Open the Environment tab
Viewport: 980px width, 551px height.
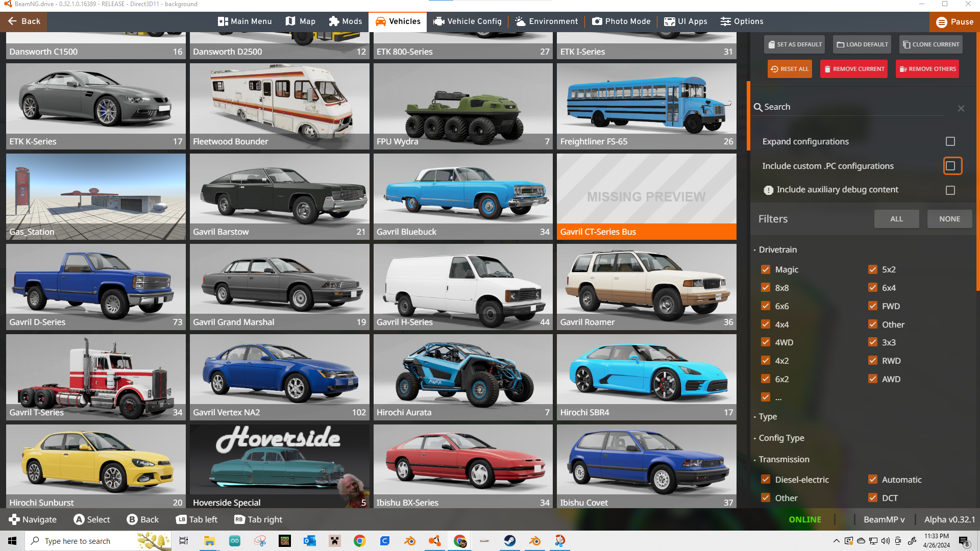point(547,21)
